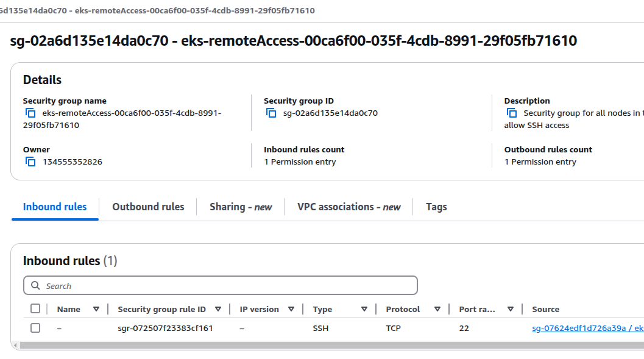
Task: Copy the description text
Action: coord(512,113)
